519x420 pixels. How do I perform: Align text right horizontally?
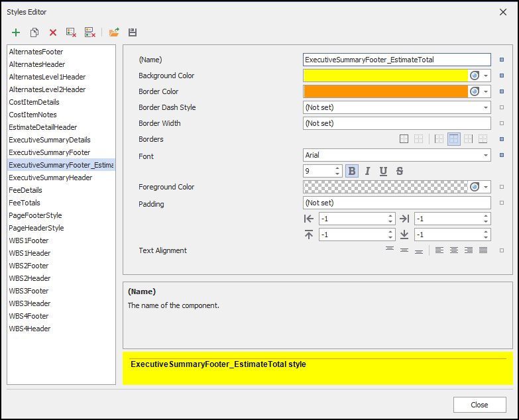[469, 250]
